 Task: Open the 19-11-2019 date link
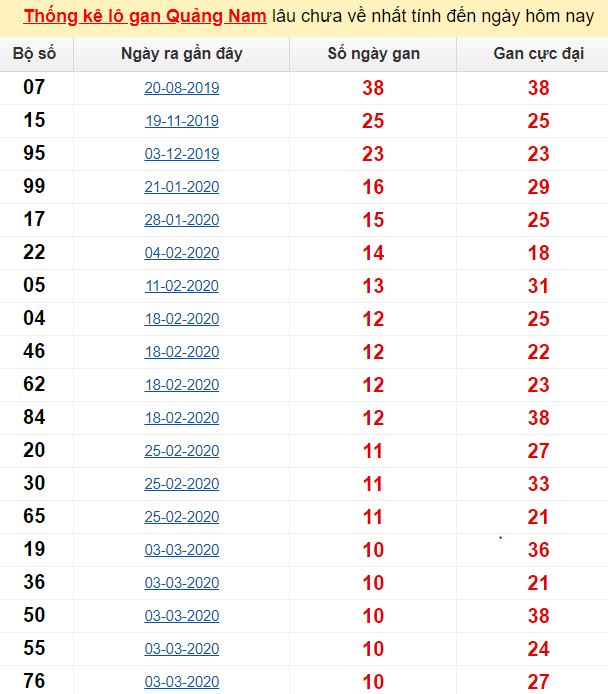182,121
